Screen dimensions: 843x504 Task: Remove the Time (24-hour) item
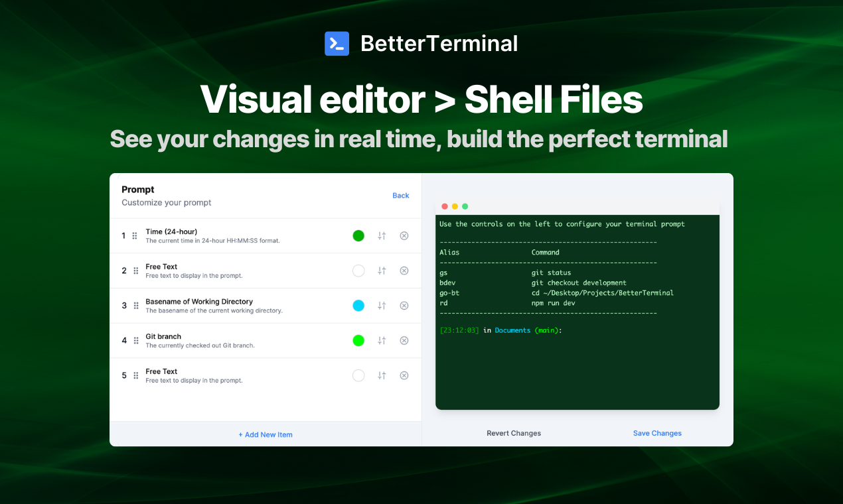(404, 235)
